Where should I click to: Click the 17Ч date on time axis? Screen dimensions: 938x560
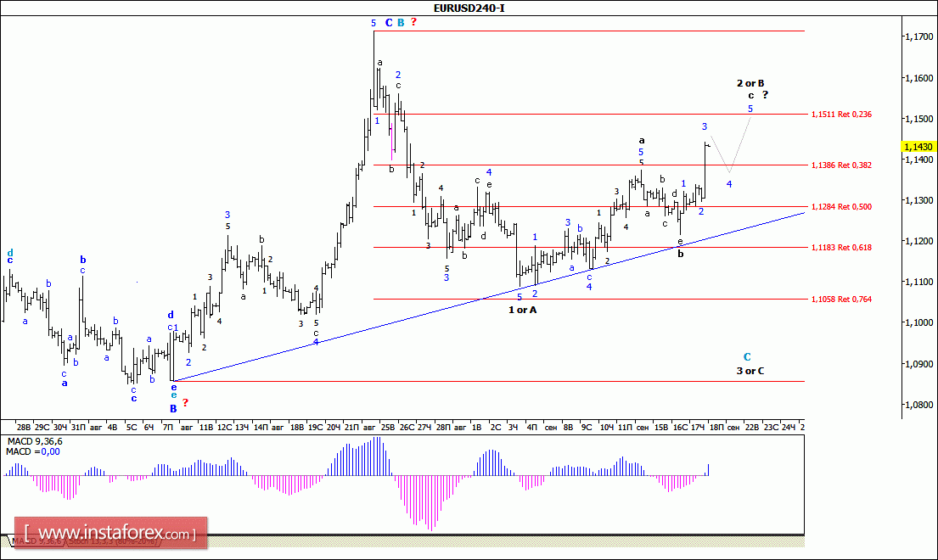pos(698,428)
